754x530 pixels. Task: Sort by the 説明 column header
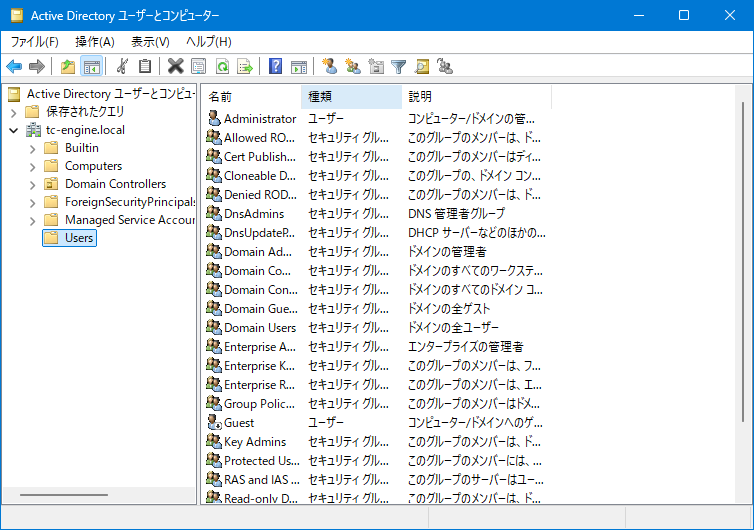tap(477, 97)
